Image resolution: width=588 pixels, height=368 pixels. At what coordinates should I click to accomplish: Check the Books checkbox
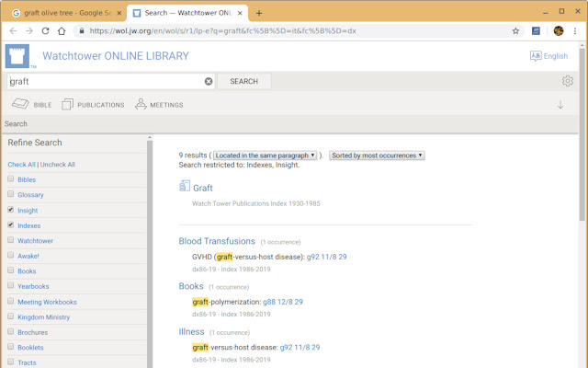point(10,270)
